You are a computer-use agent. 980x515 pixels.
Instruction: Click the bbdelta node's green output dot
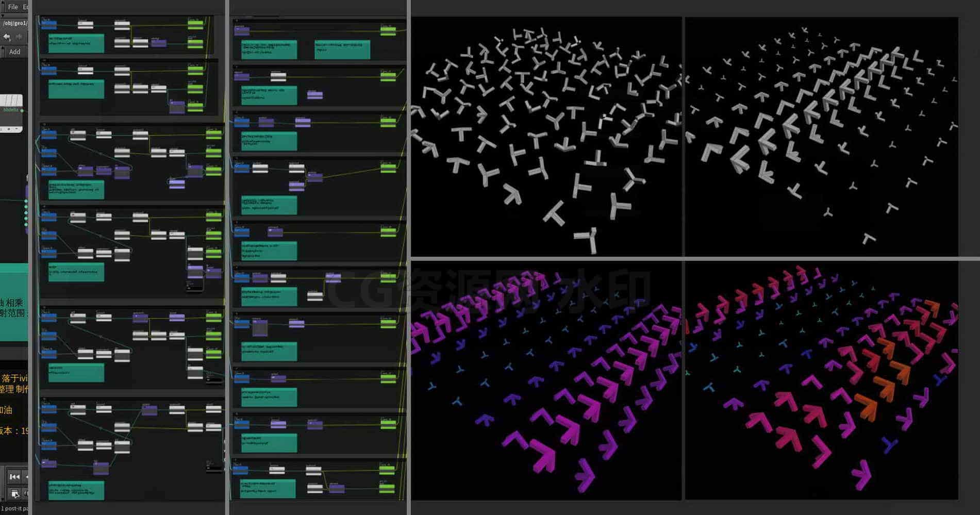click(22, 110)
